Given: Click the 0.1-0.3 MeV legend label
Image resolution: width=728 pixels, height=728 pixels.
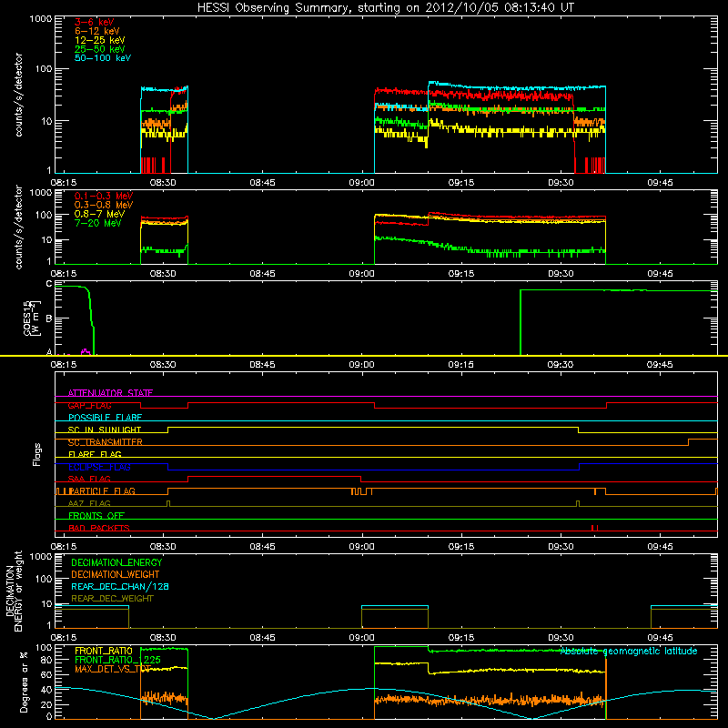Looking at the screenshot, I should tap(104, 196).
